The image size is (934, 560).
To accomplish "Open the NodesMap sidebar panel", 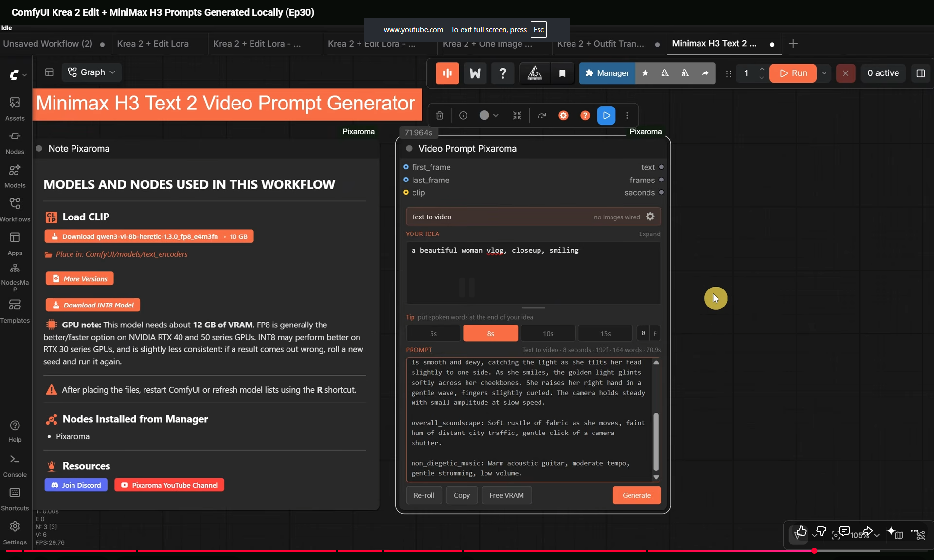I will pos(15,277).
